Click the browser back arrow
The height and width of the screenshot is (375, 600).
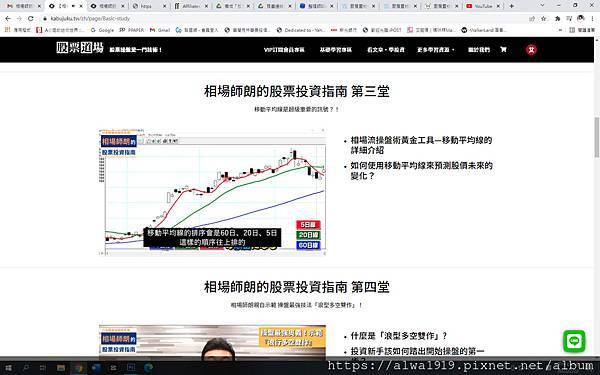[x=8, y=18]
